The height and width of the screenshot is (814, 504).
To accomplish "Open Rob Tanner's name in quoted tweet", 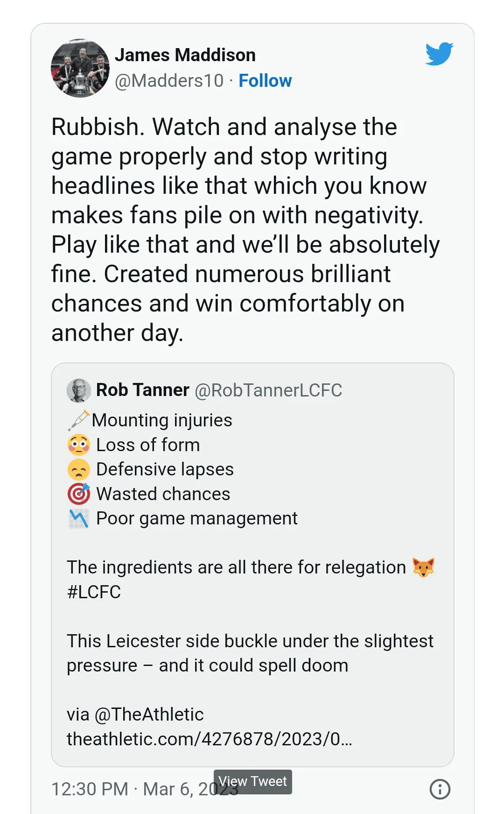I will click(x=142, y=390).
